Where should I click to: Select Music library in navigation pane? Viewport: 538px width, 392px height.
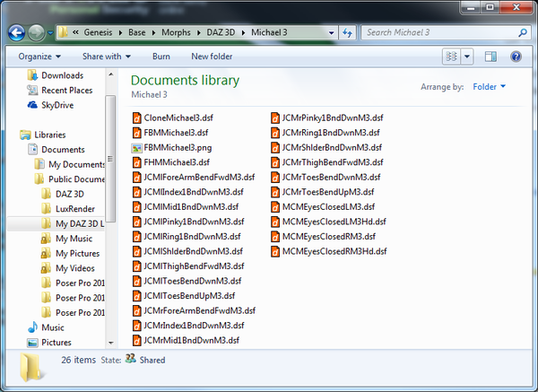46,327
